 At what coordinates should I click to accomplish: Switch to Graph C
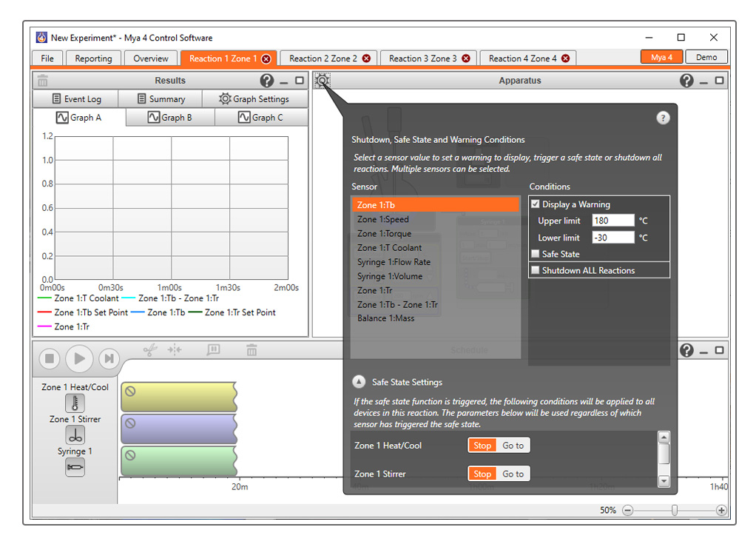coord(261,117)
